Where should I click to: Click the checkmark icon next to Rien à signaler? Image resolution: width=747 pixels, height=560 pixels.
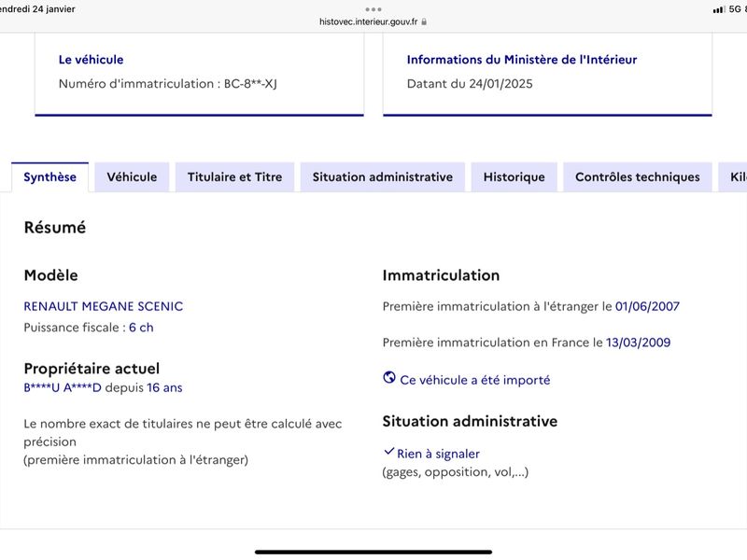(x=388, y=452)
